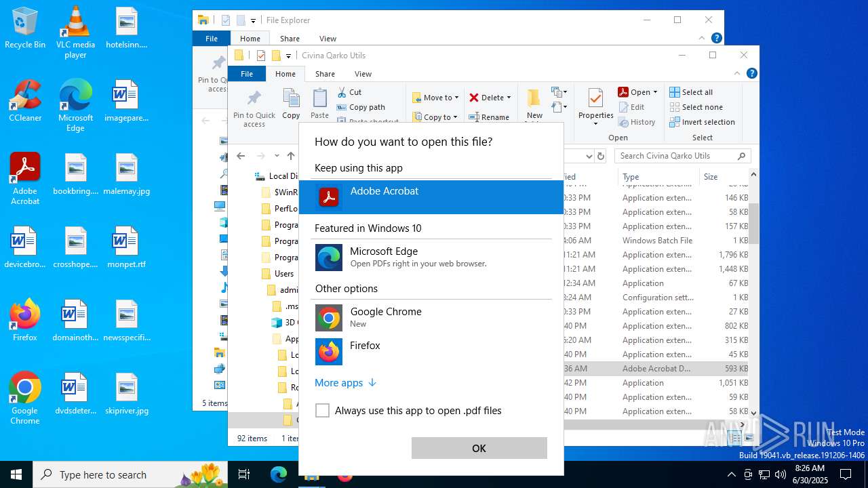Tick Always use this app for .pdf
The image size is (868, 488).
point(323,411)
